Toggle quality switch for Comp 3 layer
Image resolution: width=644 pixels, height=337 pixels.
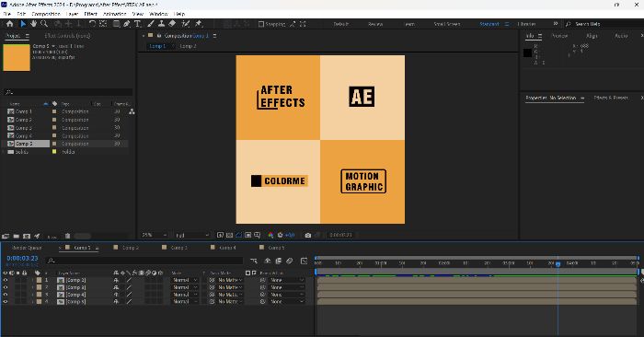[x=129, y=287]
